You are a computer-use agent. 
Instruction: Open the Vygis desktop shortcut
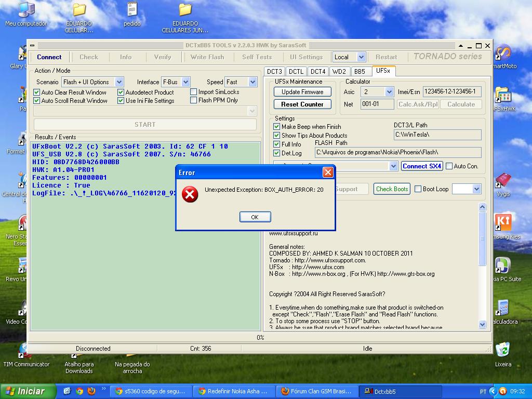[x=503, y=185]
